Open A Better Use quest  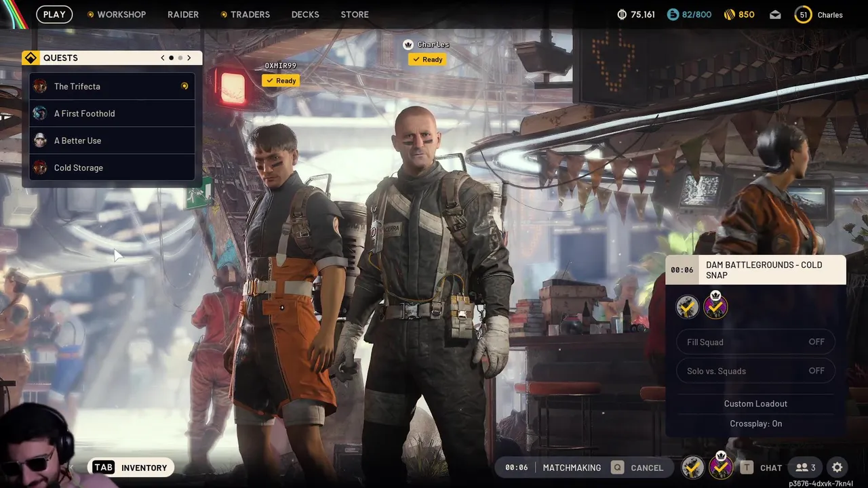pos(112,140)
